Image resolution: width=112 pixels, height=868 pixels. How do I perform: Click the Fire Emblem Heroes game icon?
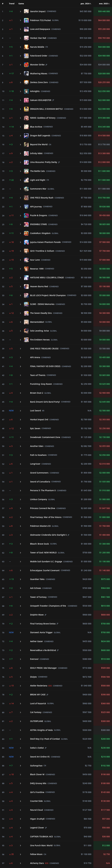pos(26,340)
